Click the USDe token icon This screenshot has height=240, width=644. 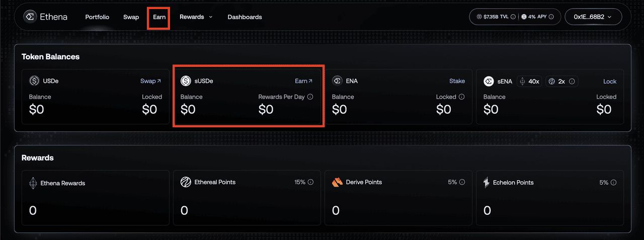[34, 81]
